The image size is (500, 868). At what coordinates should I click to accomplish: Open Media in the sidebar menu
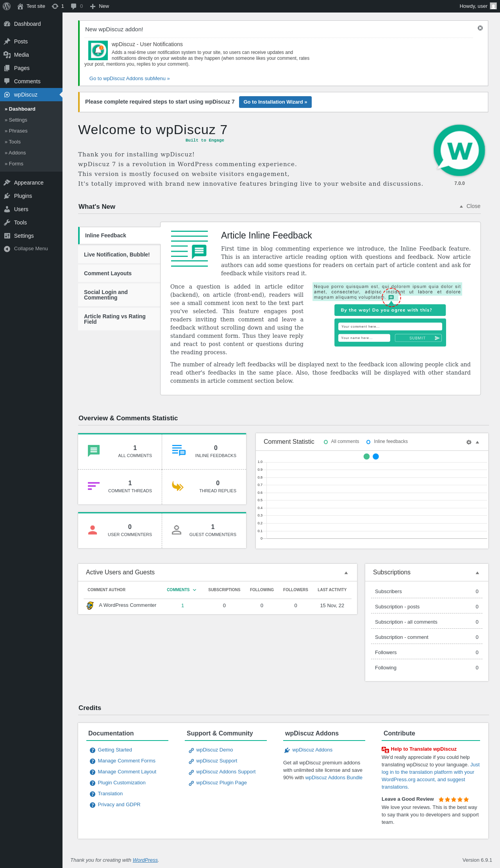[x=31, y=55]
